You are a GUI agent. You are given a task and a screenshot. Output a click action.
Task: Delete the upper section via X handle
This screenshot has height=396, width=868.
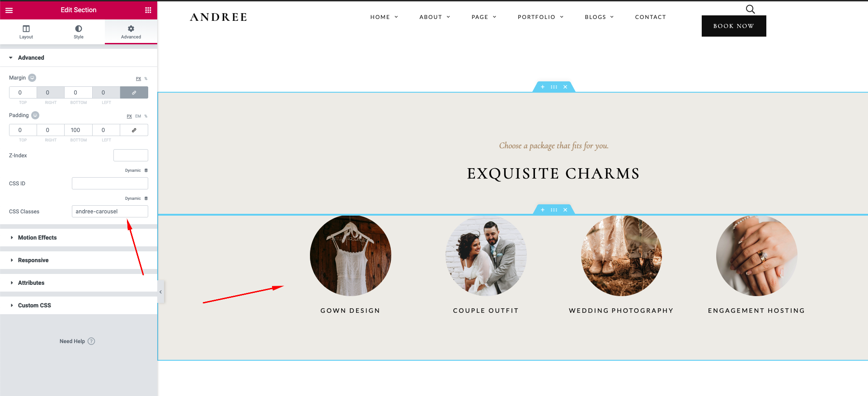pyautogui.click(x=565, y=87)
